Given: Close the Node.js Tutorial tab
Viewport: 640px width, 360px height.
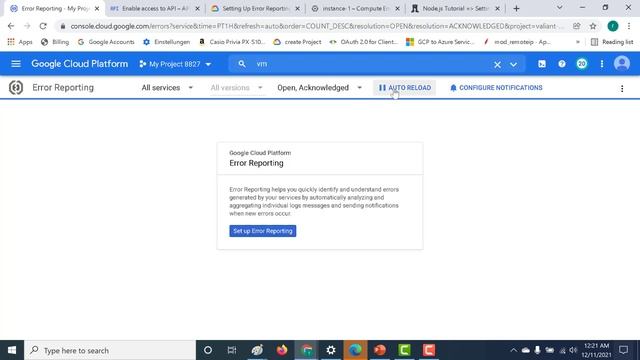Looking at the screenshot, I should click(x=497, y=9).
